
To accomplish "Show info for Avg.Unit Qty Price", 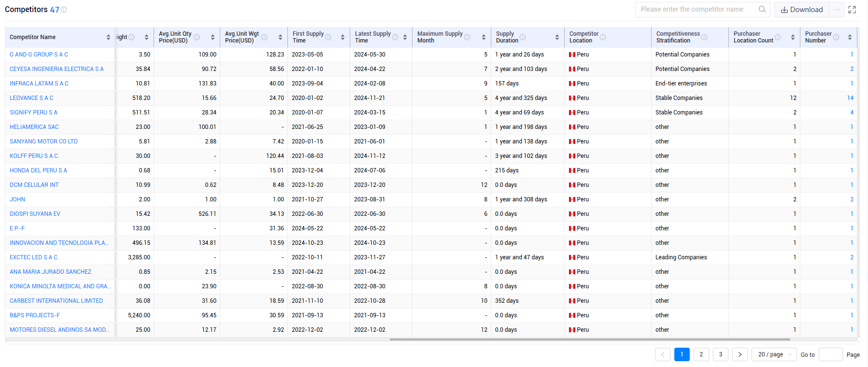I will (x=197, y=37).
